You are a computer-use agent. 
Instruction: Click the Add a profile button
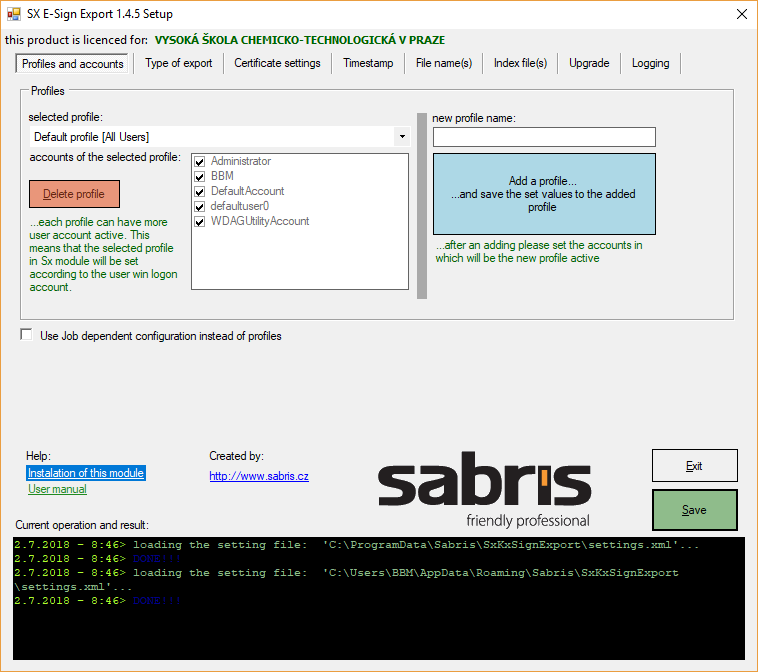(544, 194)
